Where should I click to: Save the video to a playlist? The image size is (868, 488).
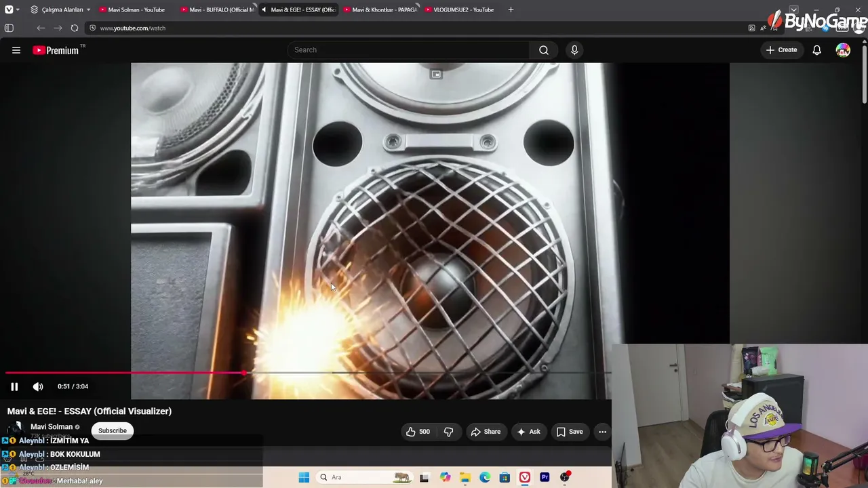(x=570, y=432)
